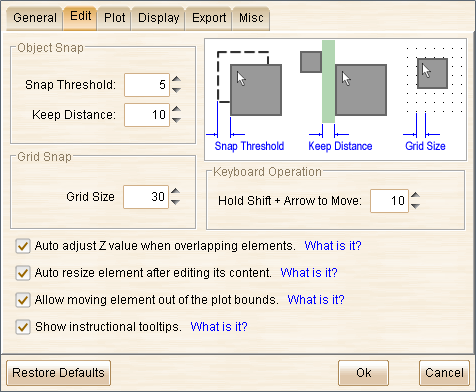The width and height of the screenshot is (476, 392).
Task: Open the Export tab
Action: [x=209, y=18]
